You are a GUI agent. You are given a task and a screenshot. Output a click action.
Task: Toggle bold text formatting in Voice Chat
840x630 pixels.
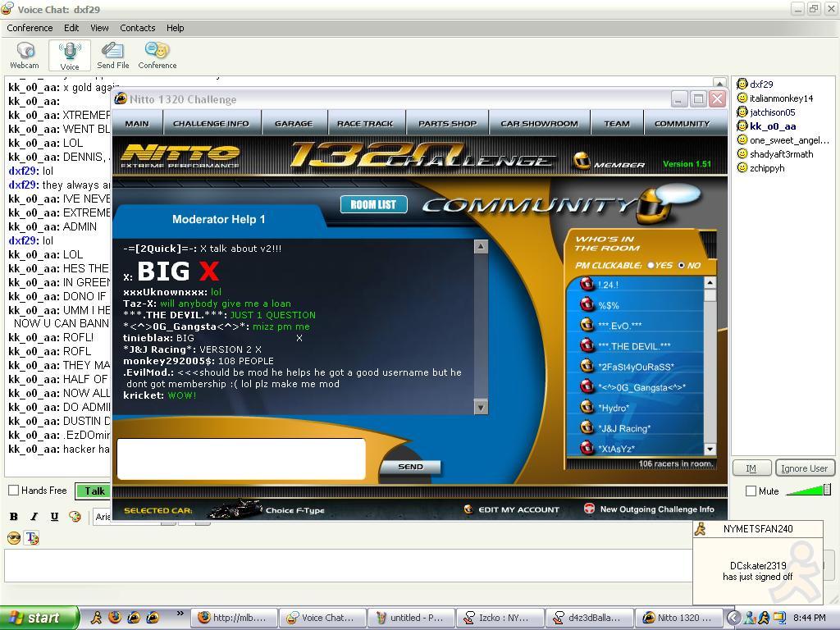(x=14, y=517)
